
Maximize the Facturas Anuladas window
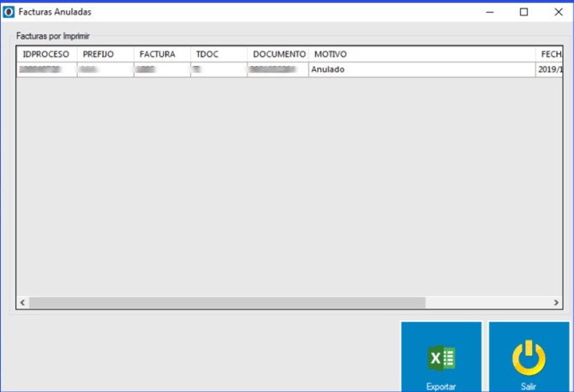click(x=523, y=12)
